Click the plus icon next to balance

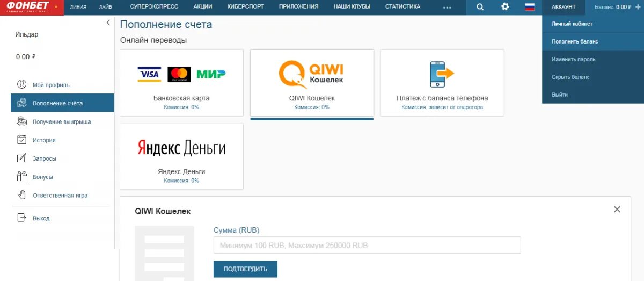click(638, 7)
